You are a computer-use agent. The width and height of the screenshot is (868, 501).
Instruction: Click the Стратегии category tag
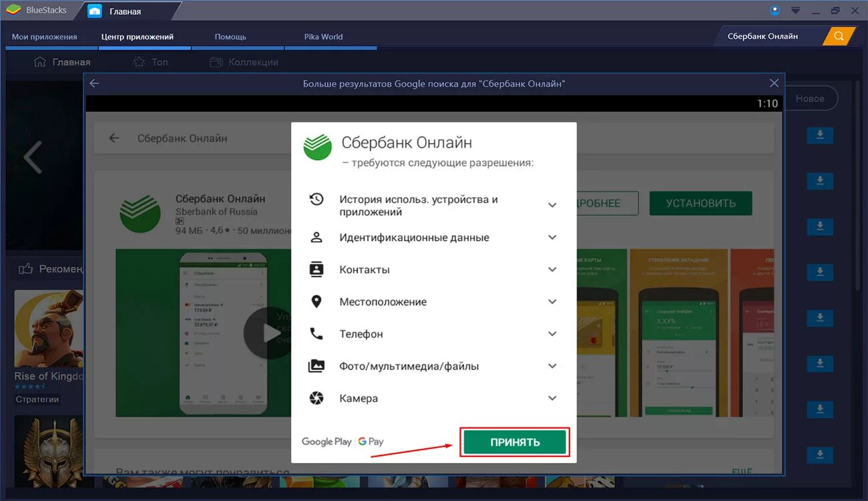tap(37, 399)
